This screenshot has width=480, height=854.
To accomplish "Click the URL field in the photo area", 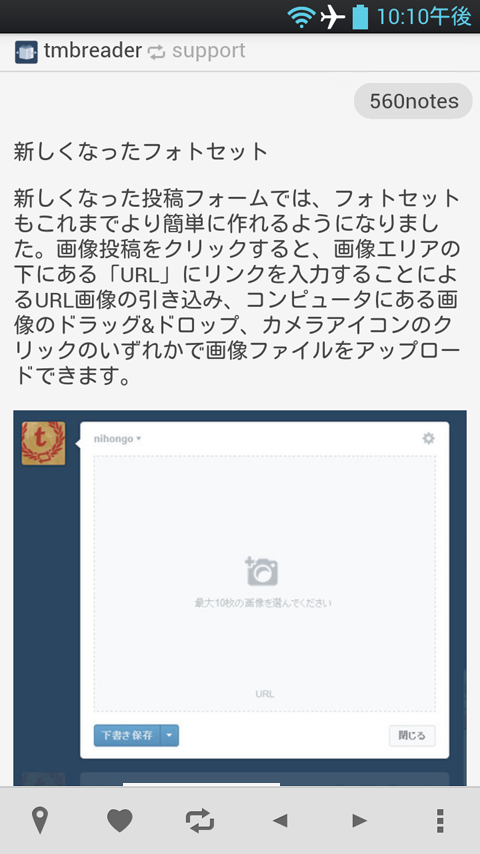I will [x=265, y=694].
